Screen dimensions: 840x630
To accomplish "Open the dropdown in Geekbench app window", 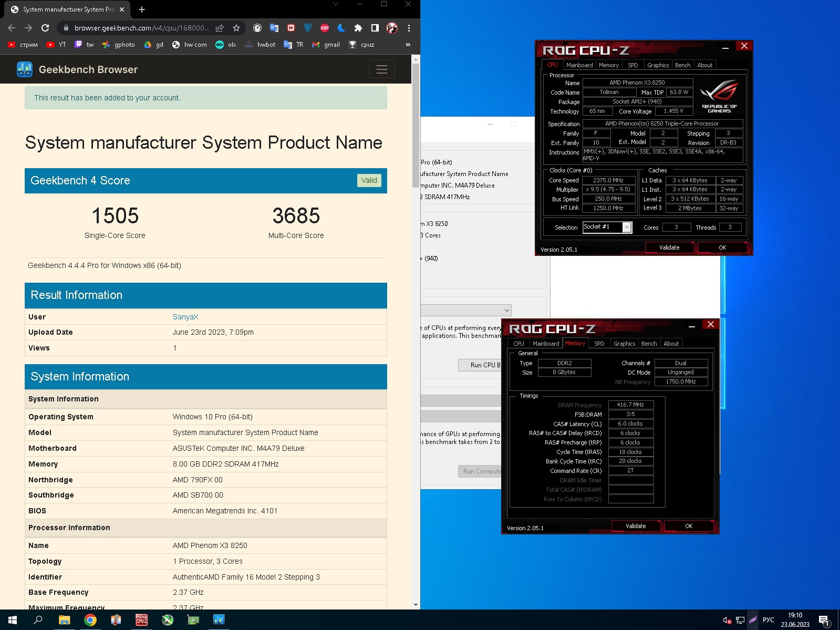I will (x=466, y=311).
